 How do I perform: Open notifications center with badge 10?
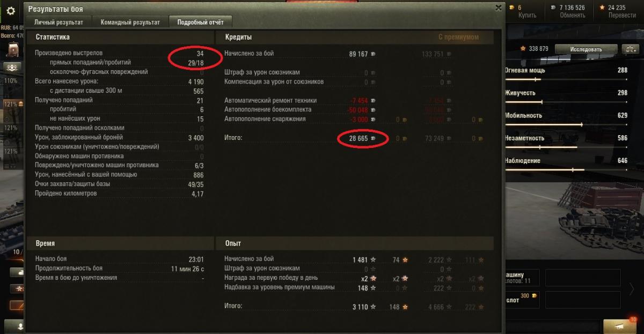620,326
